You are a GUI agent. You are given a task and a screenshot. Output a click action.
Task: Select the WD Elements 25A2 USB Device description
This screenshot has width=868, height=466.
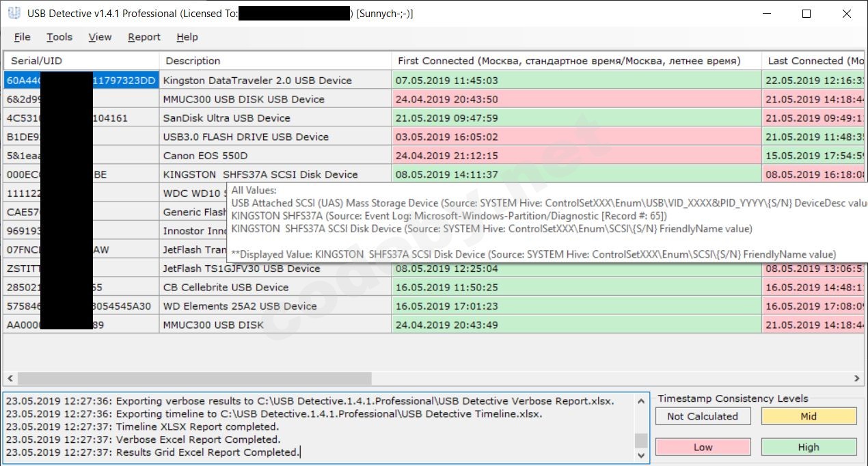275,306
